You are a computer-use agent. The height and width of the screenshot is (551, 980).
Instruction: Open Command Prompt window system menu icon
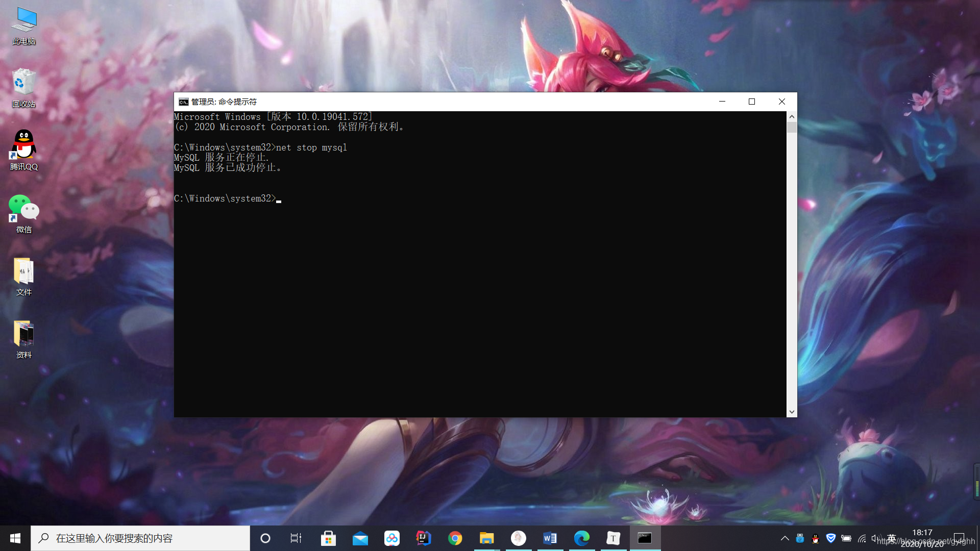point(183,102)
